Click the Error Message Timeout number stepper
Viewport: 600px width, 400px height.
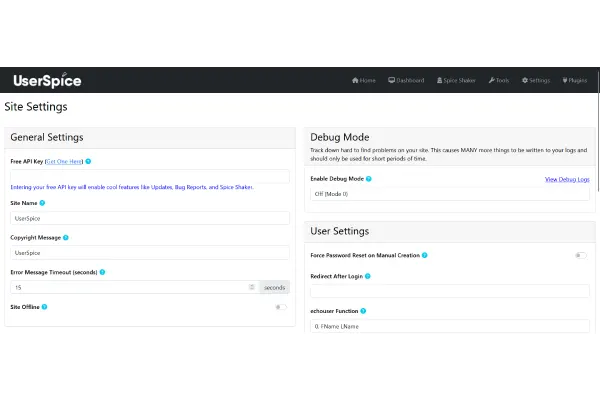251,287
